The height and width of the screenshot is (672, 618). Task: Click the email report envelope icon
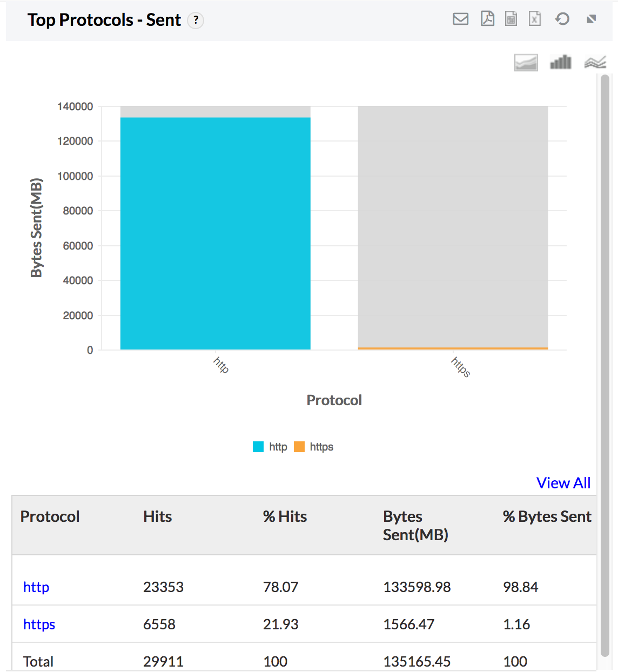[x=460, y=19]
